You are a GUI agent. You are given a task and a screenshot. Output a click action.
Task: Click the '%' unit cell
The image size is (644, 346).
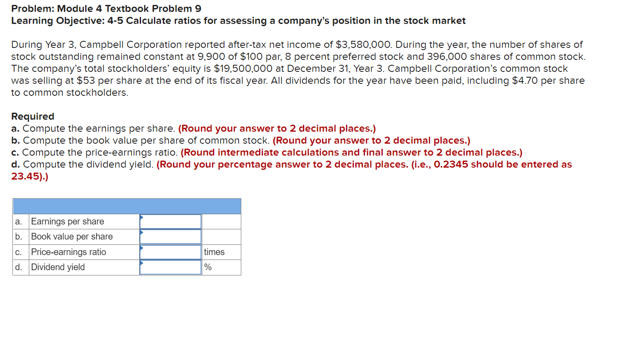click(x=221, y=267)
